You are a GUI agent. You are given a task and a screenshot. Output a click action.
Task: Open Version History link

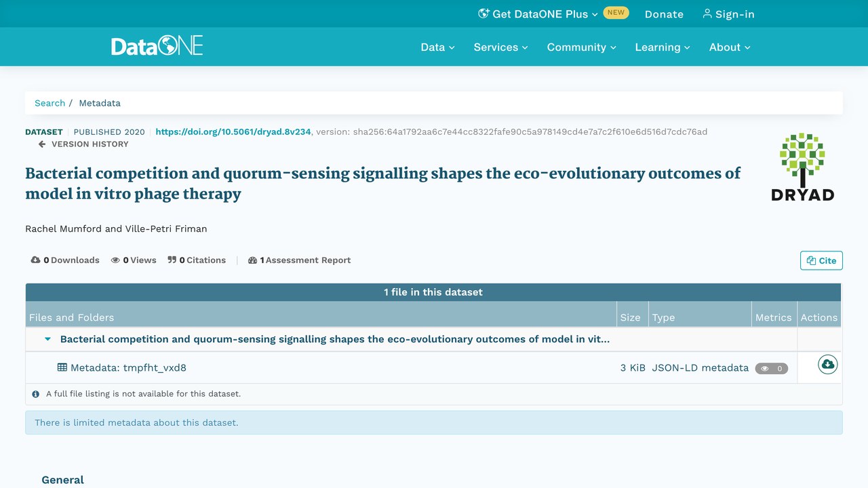coord(90,144)
